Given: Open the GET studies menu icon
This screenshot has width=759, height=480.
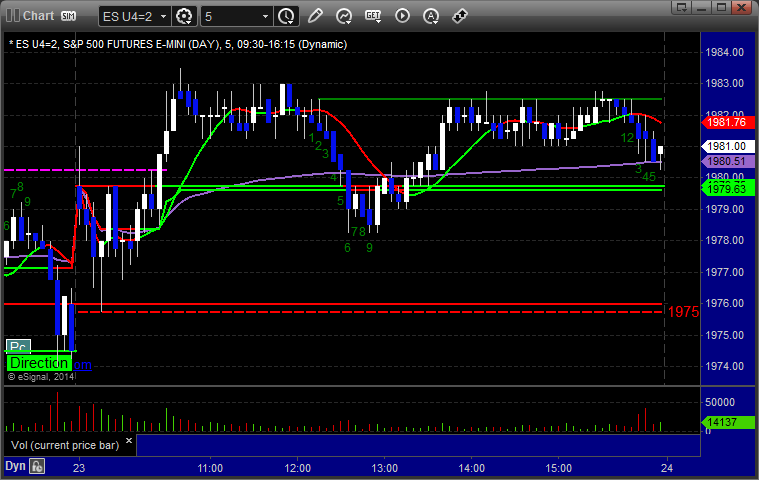Looking at the screenshot, I should click(x=373, y=16).
